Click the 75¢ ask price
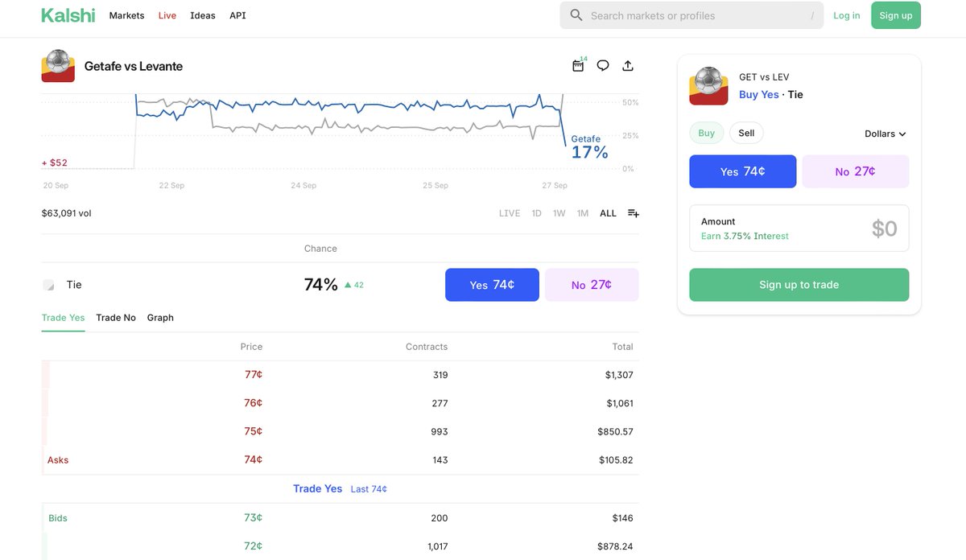This screenshot has height=560, width=966. 254,431
